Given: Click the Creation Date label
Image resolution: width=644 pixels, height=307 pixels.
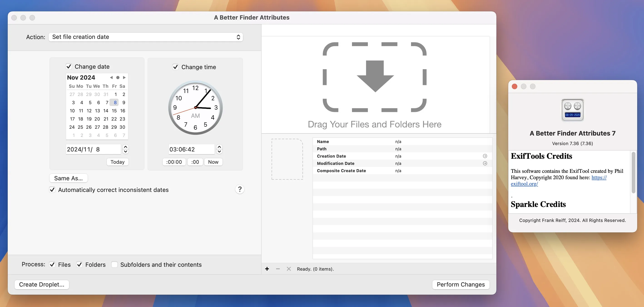Looking at the screenshot, I should coord(331,156).
